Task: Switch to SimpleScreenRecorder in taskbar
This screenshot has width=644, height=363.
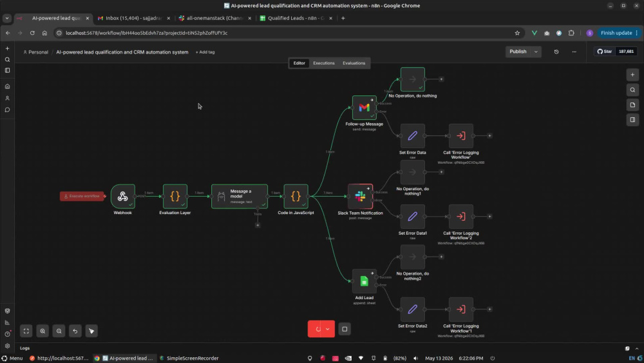Action: pyautogui.click(x=189, y=358)
